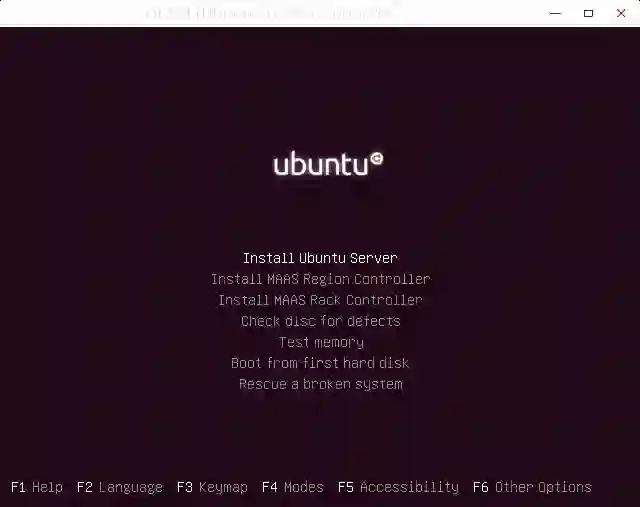This screenshot has width=640, height=507.
Task: Open the F2 Language selector
Action: [120, 487]
